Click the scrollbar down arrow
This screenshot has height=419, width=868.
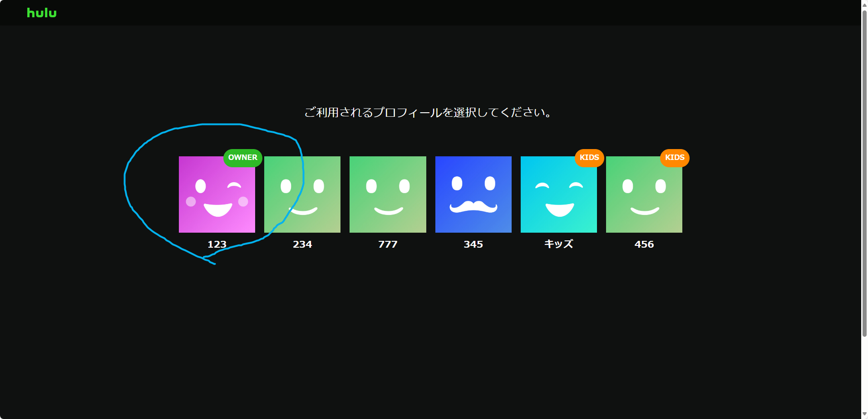coord(864,415)
